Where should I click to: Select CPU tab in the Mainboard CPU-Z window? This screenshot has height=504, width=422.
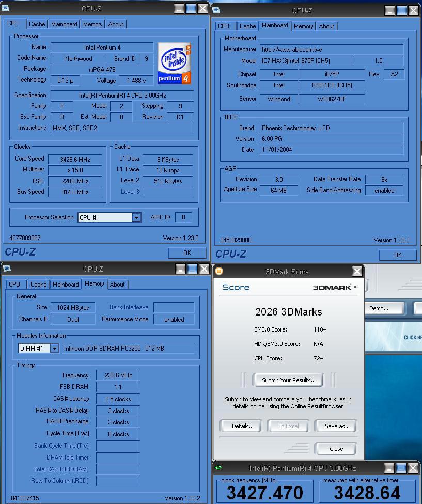click(224, 26)
